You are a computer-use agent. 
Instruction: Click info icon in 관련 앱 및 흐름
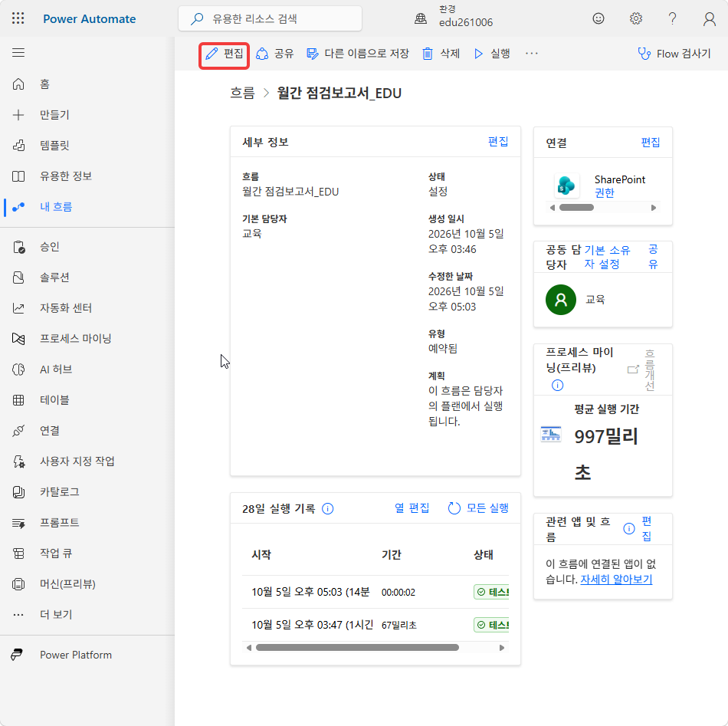(x=628, y=528)
